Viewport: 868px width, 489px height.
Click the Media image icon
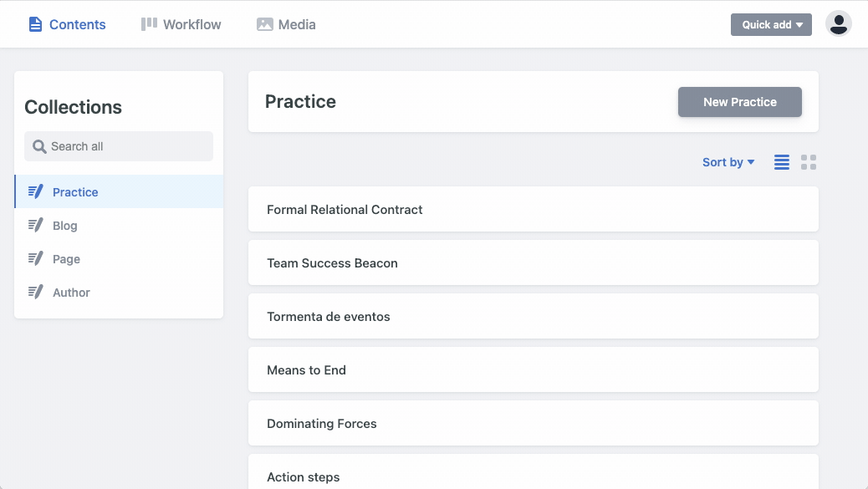(263, 24)
